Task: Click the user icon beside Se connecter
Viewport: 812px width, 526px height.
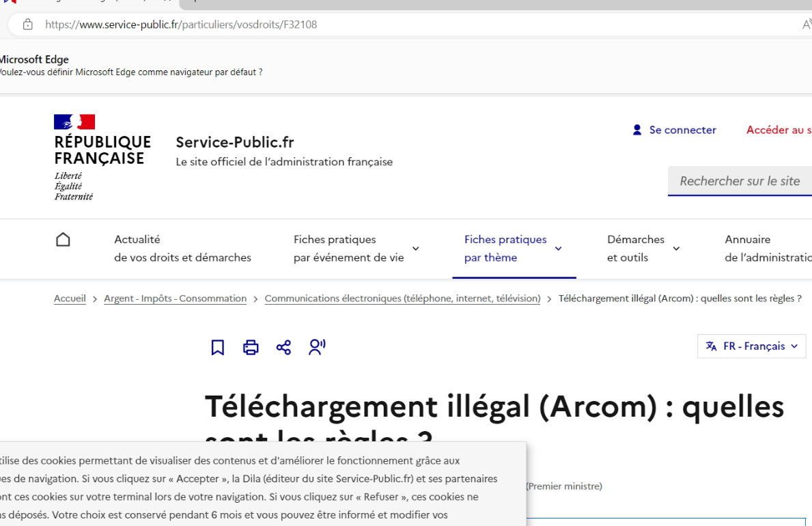Action: pos(637,130)
